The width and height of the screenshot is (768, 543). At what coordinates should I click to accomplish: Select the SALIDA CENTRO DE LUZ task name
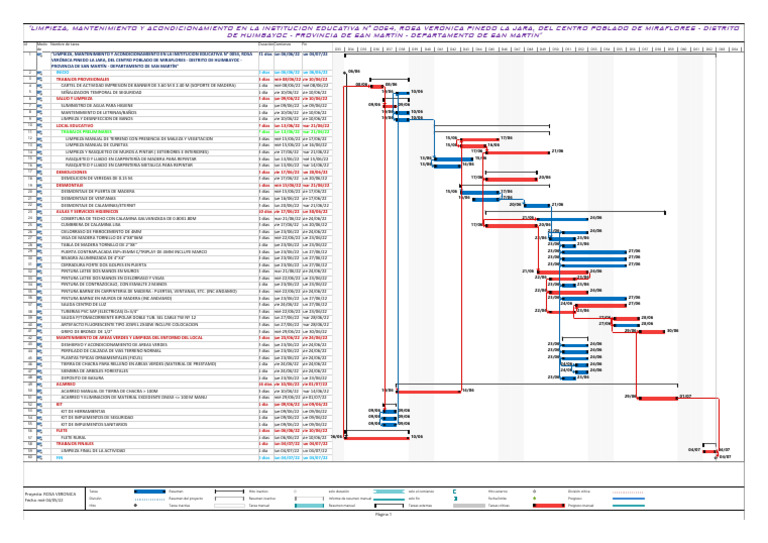point(83,305)
